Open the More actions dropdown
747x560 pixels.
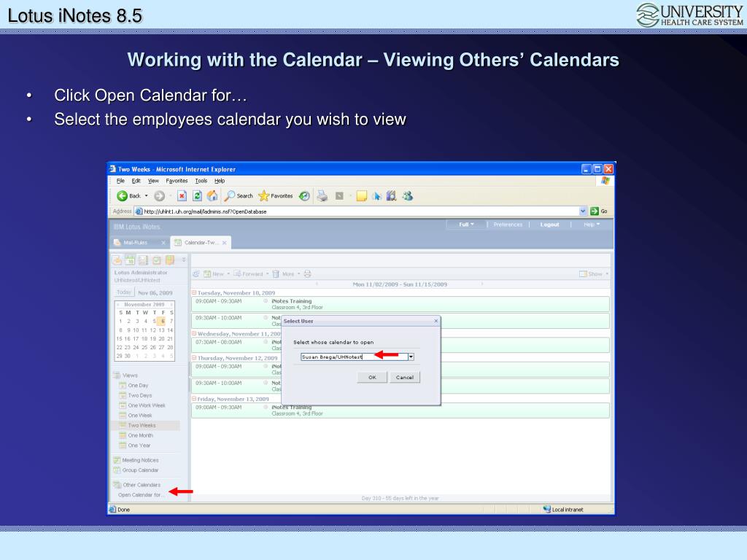pyautogui.click(x=298, y=274)
